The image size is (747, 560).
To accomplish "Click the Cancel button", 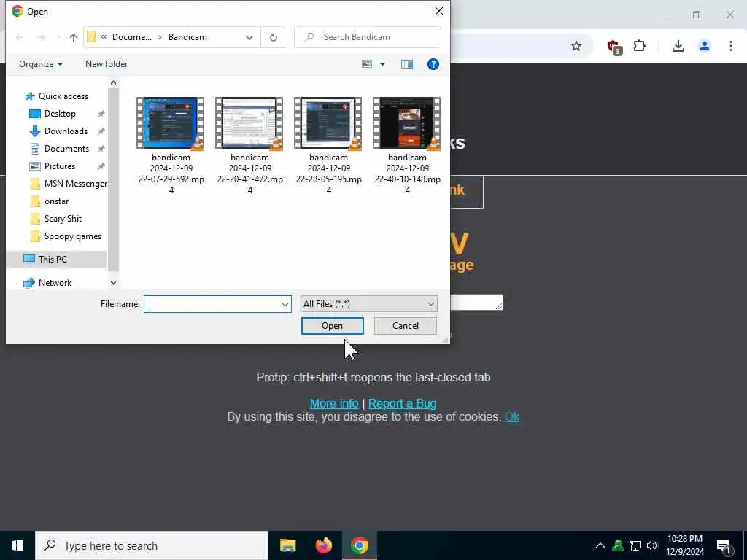I will pos(406,326).
